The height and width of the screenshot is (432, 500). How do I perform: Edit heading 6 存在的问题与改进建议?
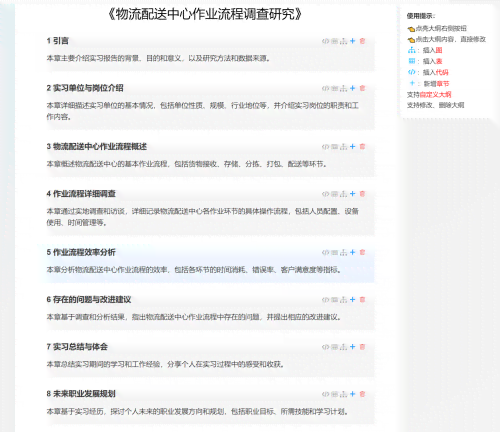click(89, 300)
